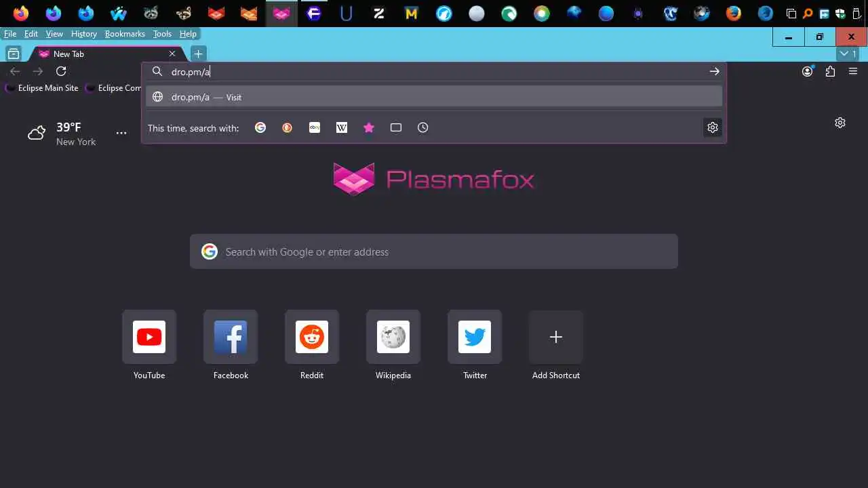This screenshot has height=488, width=868.
Task: Select the dro.pm/a — Visit suggestion
Action: pos(434,97)
